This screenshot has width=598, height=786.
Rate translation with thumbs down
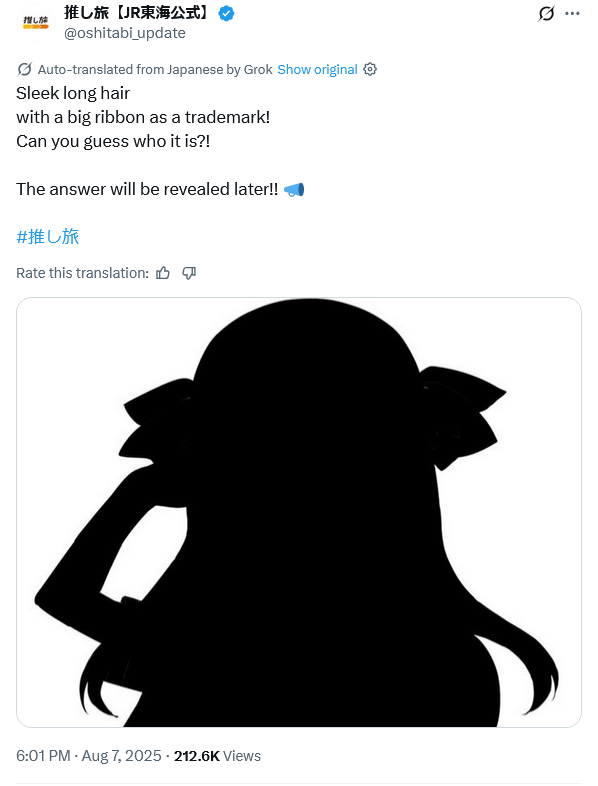tap(189, 273)
